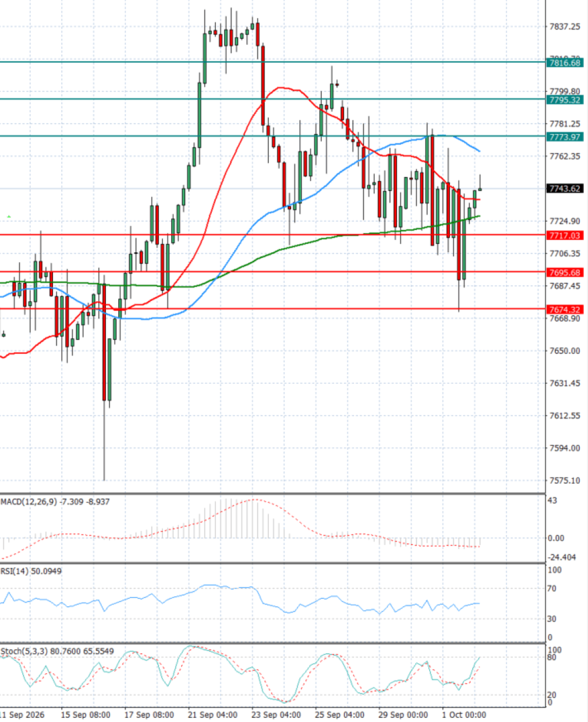
Task: Select the current price tag 7743.62
Action: (x=564, y=189)
